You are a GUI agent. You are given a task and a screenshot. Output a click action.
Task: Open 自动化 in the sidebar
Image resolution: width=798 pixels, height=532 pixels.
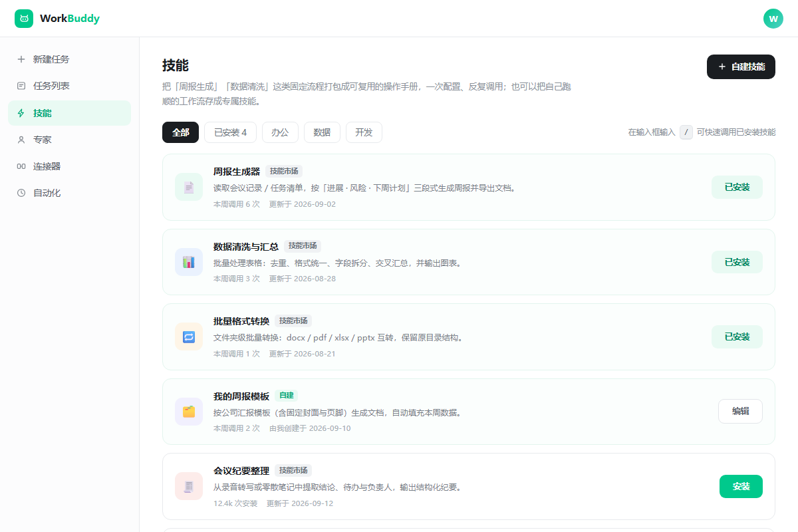tap(69, 193)
